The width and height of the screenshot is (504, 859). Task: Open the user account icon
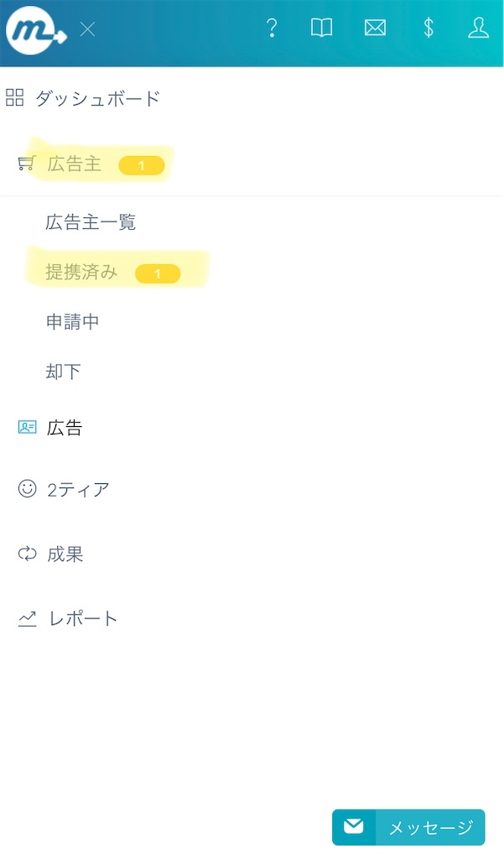click(x=479, y=28)
